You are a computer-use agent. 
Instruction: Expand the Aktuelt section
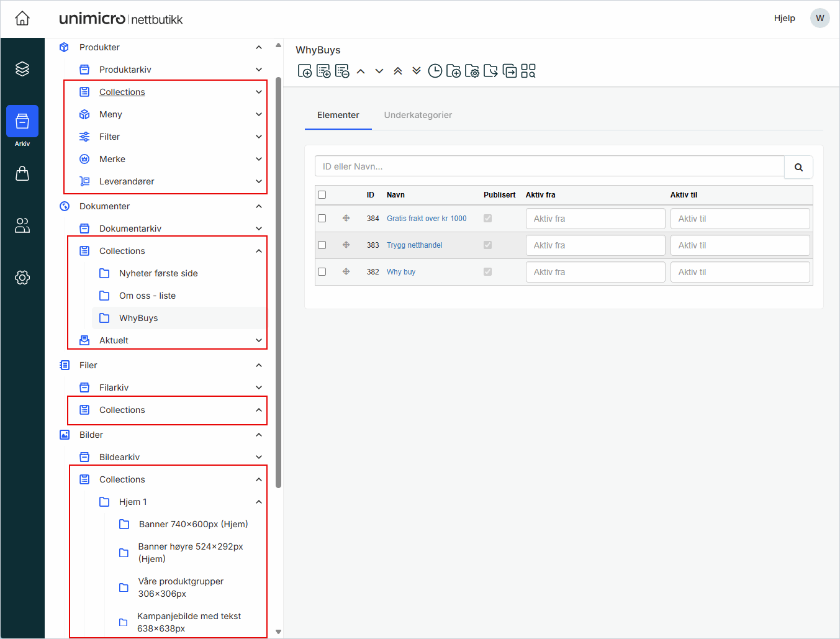pyautogui.click(x=259, y=340)
